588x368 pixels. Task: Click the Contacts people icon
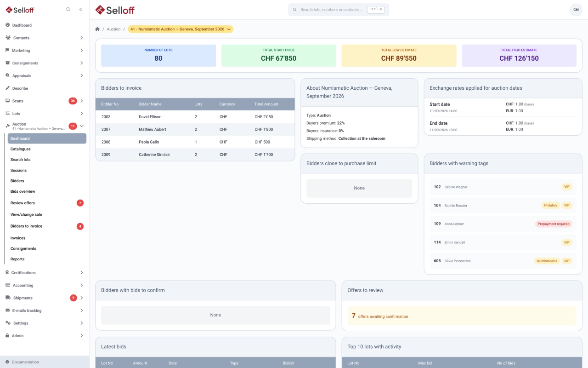[x=8, y=38]
